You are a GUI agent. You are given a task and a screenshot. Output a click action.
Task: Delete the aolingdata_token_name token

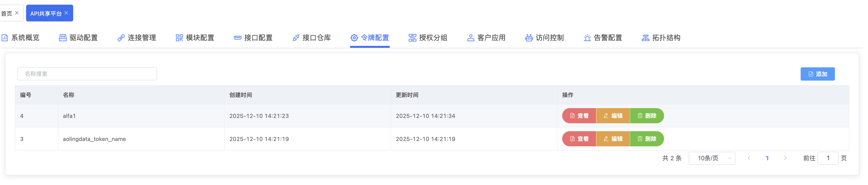(x=647, y=139)
